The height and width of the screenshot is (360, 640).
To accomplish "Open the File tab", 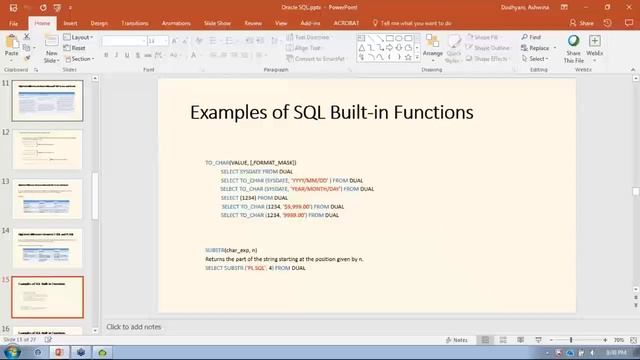I will pyautogui.click(x=13, y=23).
